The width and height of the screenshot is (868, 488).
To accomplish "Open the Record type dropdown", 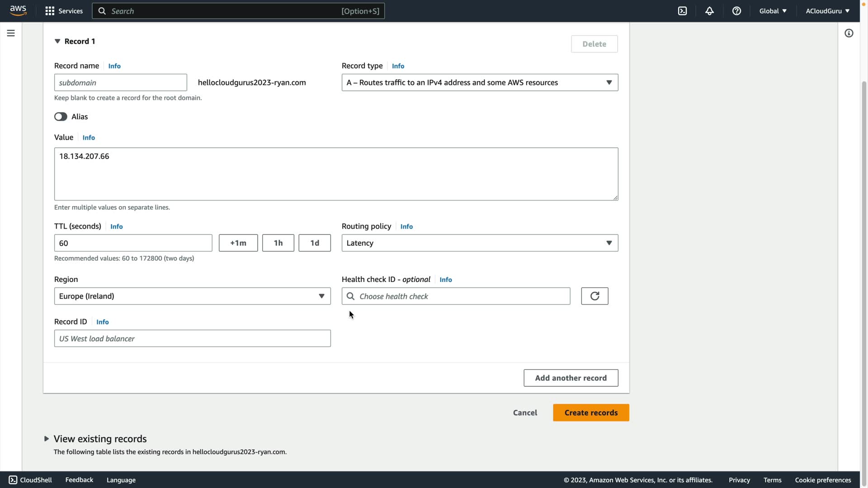I will pyautogui.click(x=480, y=82).
